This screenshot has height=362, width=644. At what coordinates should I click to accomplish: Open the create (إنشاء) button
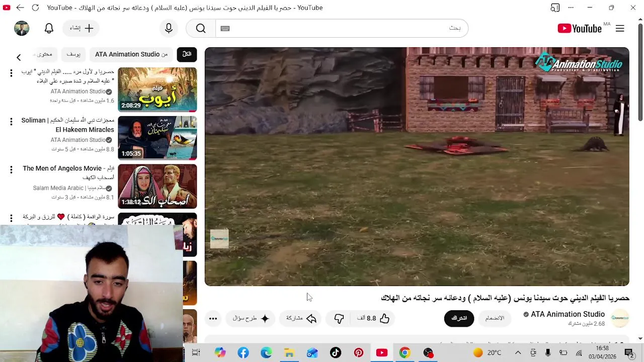pyautogui.click(x=82, y=29)
